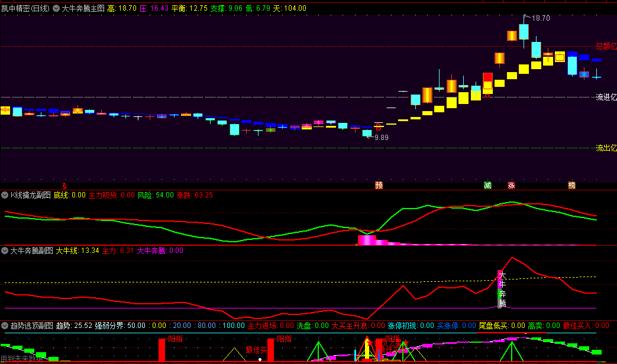Viewport: 617px width, 364px height.
Task: Click the 最佳买入: 0.00 indicator value
Action: (x=586, y=326)
